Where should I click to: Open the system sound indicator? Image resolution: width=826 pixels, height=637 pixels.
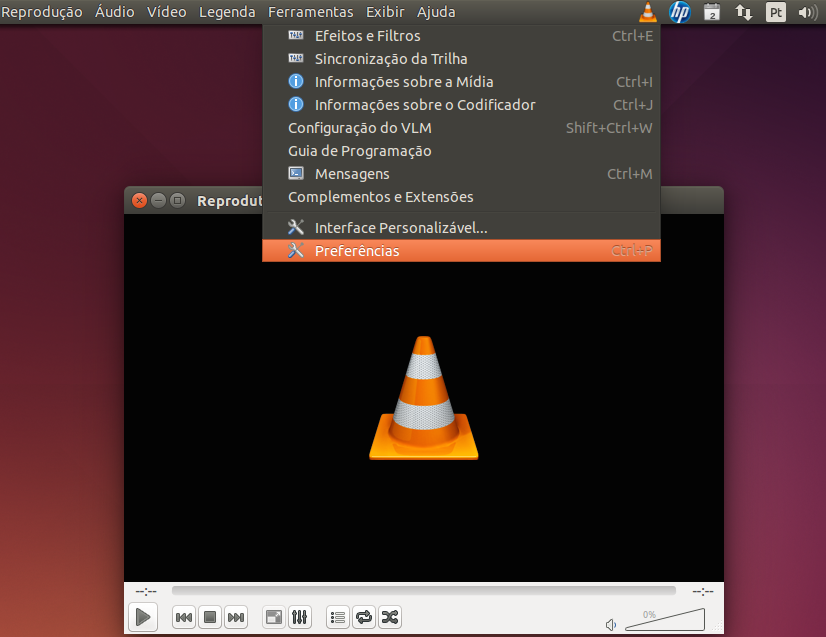808,12
